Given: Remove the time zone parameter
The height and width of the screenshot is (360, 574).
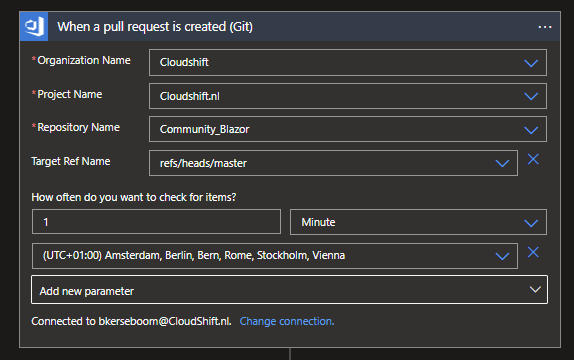Looking at the screenshot, I should pyautogui.click(x=533, y=252).
